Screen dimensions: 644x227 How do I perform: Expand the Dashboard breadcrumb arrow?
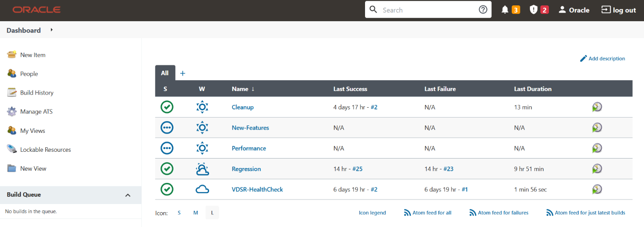click(x=52, y=30)
